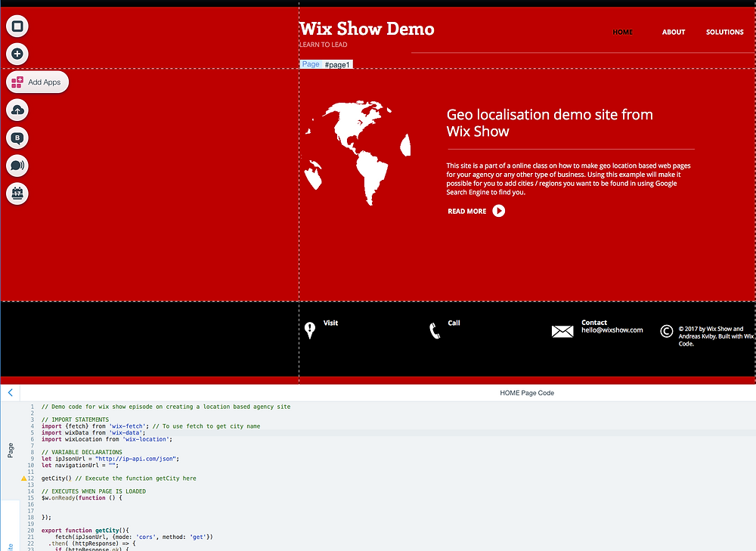Click the READ MORE play arrow icon

(498, 211)
